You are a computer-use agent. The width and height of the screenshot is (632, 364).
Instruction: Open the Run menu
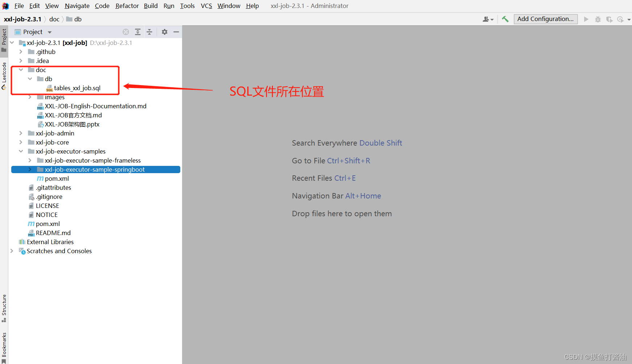[x=169, y=6]
